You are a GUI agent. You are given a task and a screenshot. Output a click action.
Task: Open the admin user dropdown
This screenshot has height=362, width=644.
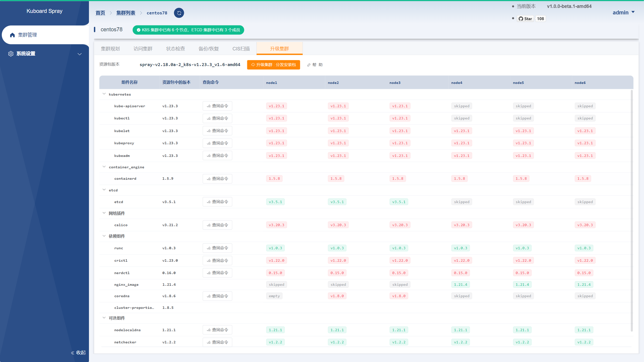[x=623, y=12]
